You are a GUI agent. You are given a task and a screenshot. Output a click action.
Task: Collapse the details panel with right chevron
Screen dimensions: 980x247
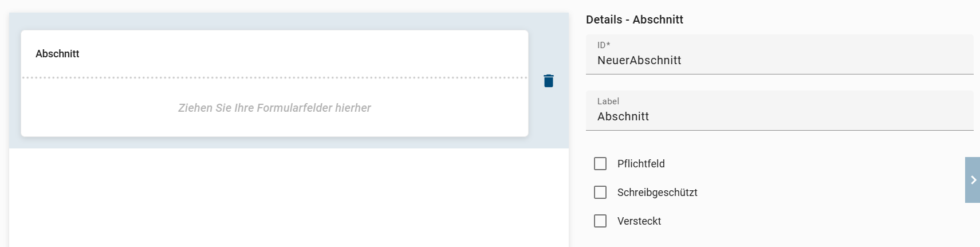(x=973, y=180)
